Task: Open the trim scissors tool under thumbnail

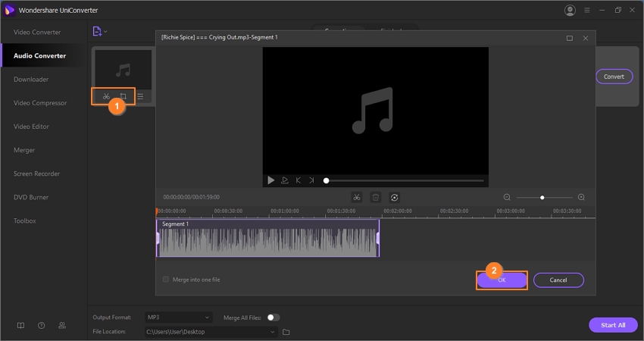Action: (106, 96)
